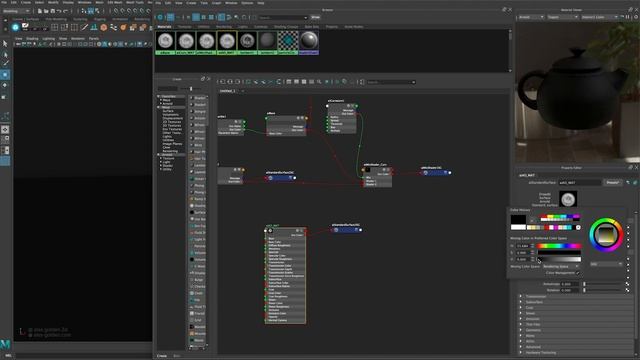Expand the Subsurface section
The height and width of the screenshot is (360, 640).
(520, 302)
